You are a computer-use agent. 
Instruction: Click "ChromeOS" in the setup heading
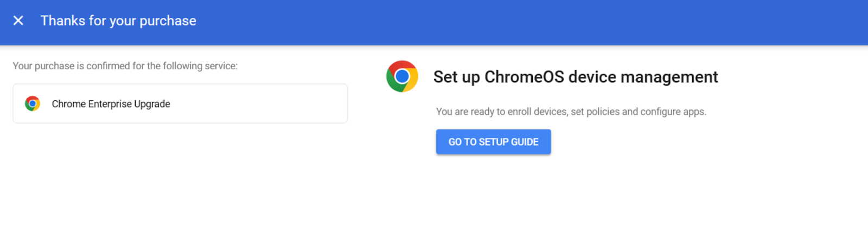pos(524,77)
